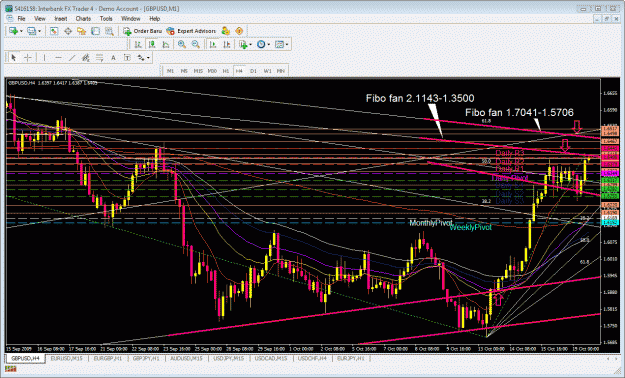625x378 pixels.
Task: Set timeframe to M5
Action: pyautogui.click(x=184, y=71)
